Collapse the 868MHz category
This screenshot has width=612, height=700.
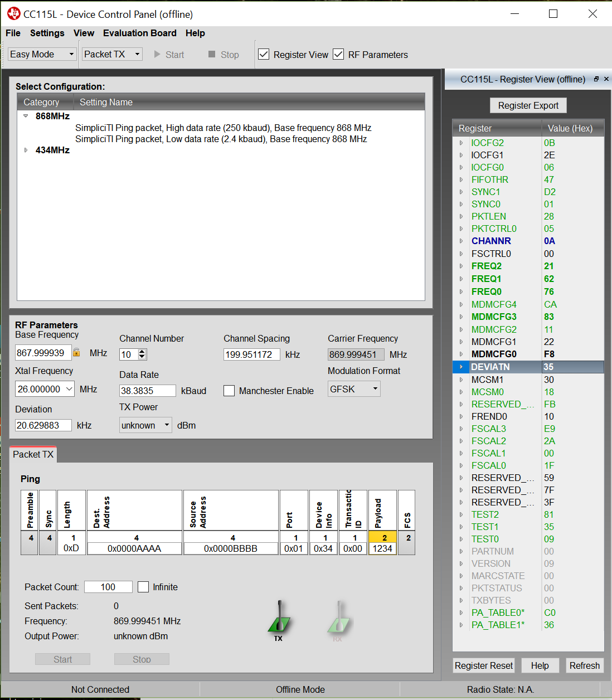click(26, 116)
